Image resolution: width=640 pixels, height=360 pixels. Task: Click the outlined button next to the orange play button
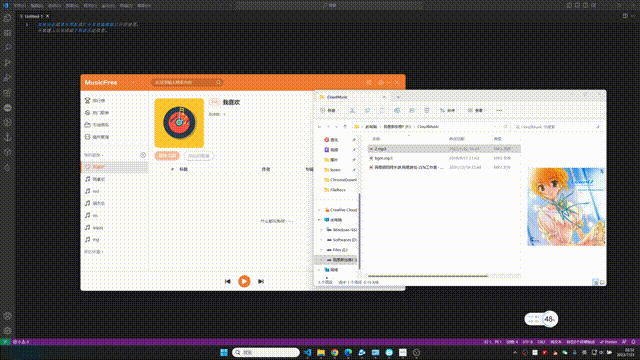pos(199,156)
